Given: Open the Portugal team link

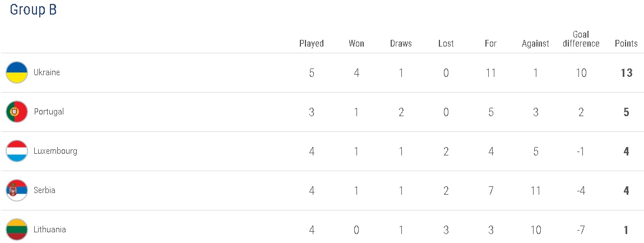Looking at the screenshot, I should coord(49,112).
